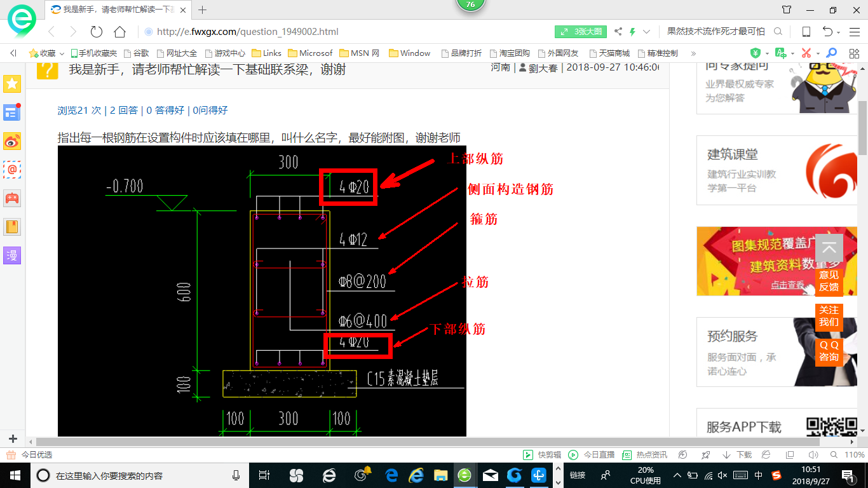Expand more bookmarks with the » chevron
This screenshot has width=868, height=488.
coord(693,53)
